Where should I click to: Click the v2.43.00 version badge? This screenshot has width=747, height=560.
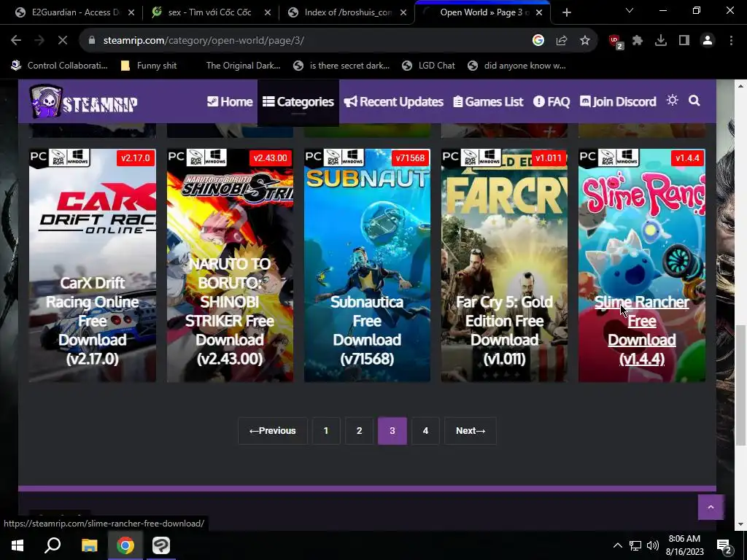click(x=270, y=157)
